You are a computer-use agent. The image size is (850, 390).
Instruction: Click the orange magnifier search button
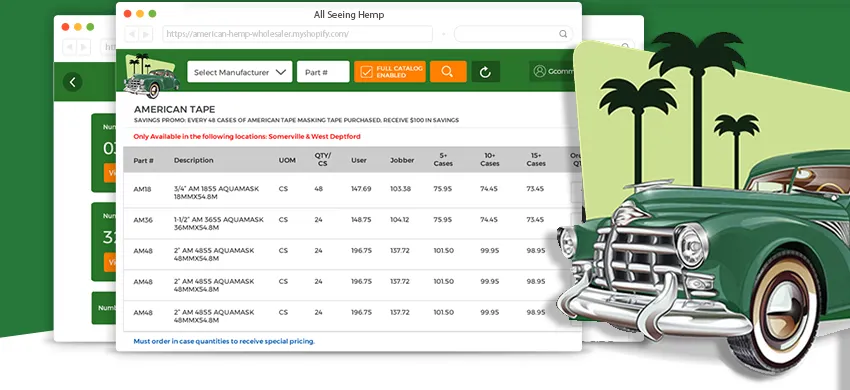(448, 72)
